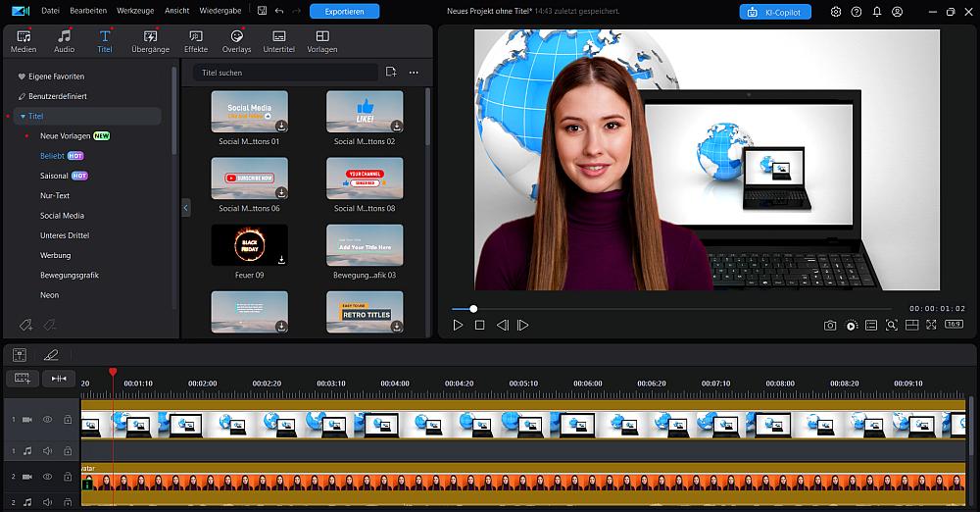Collapse the Titel tree category
The height and width of the screenshot is (512, 980).
(x=24, y=116)
